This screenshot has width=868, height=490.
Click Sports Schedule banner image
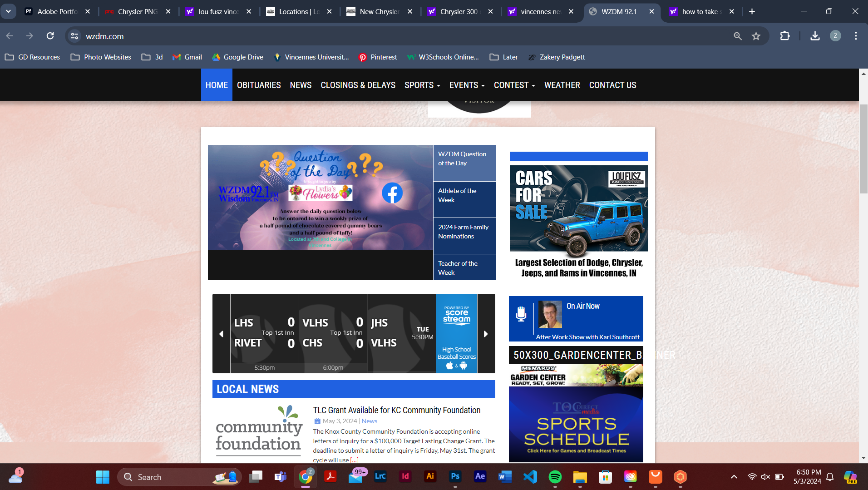point(576,424)
